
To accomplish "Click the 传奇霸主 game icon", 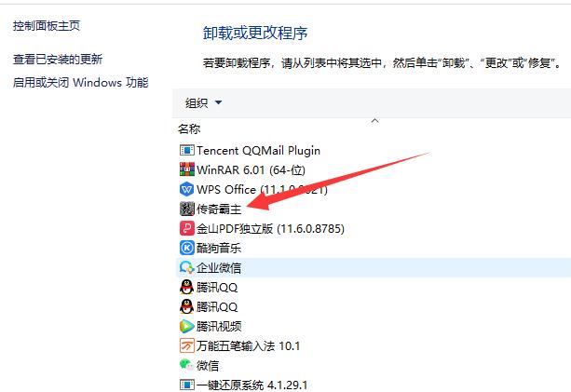I will click(x=187, y=209).
